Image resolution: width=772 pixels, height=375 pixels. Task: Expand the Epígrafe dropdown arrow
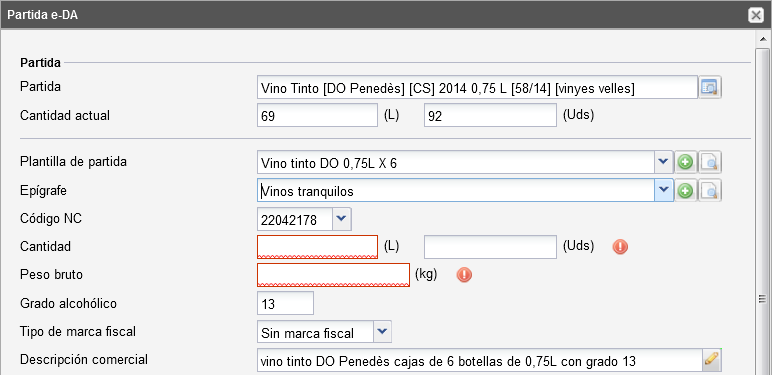664,190
